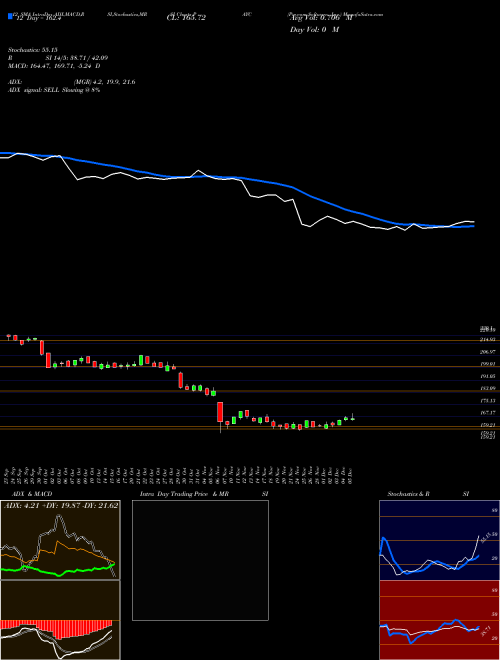Click the '(MGR) 4.2, 19.9, 21.6' ADX values

point(105,82)
